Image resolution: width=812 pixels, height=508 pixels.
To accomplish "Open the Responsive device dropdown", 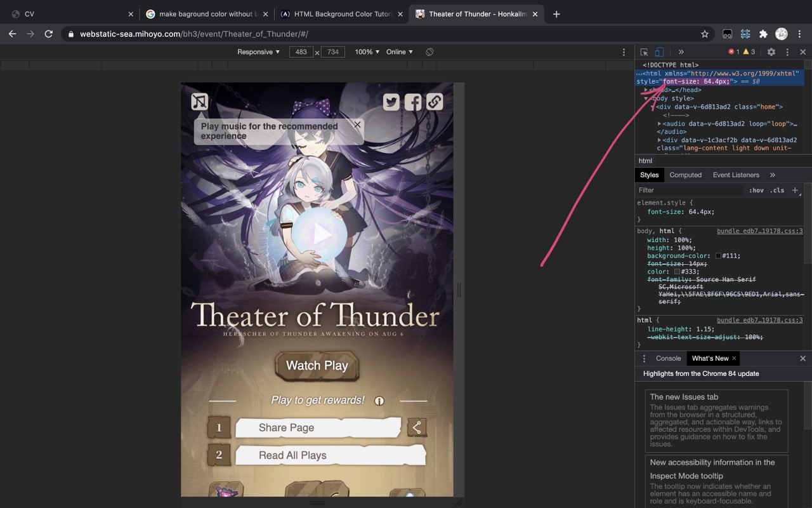I will pos(259,52).
